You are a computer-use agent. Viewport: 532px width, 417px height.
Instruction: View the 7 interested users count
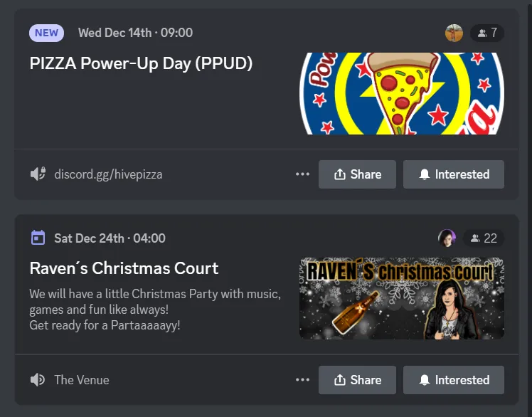[487, 33]
